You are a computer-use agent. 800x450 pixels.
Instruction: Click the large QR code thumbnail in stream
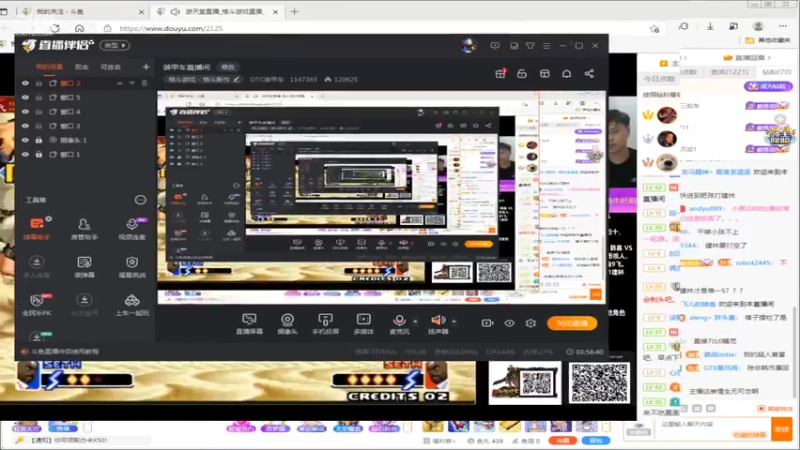599,383
